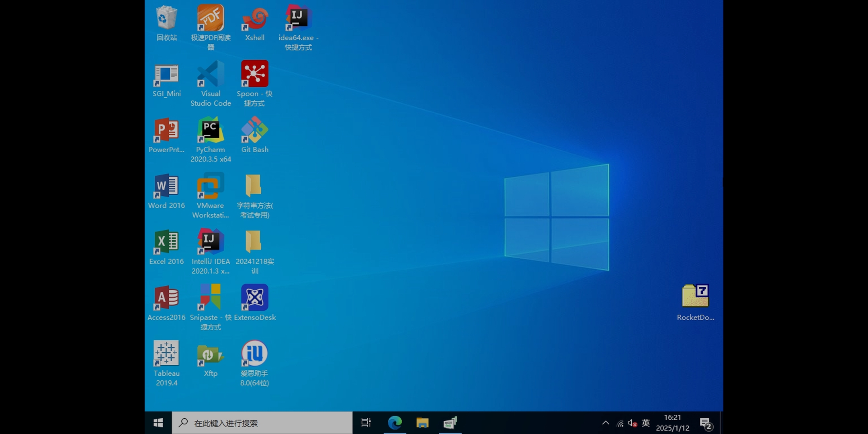Select the ExtensoDesk desktop icon
Screen dimensions: 868x434
pos(254,298)
